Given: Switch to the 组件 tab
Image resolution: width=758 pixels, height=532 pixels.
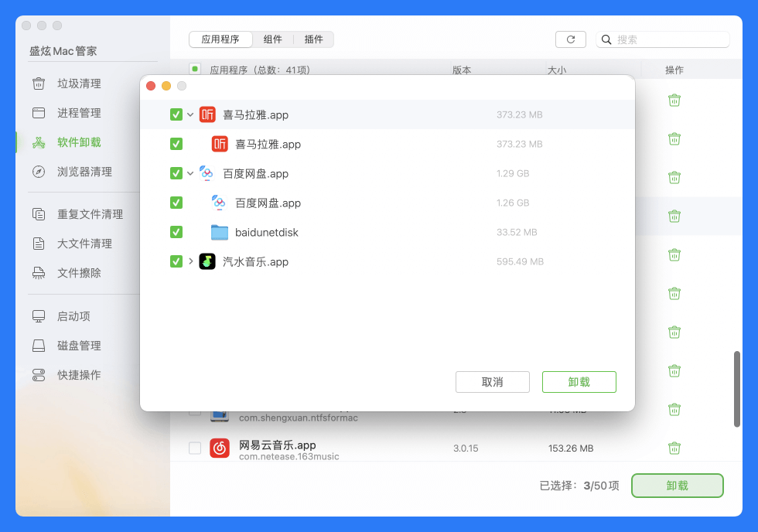Looking at the screenshot, I should click(274, 39).
